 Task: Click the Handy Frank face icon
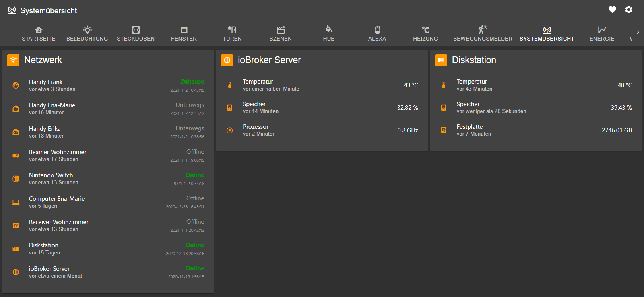point(16,85)
